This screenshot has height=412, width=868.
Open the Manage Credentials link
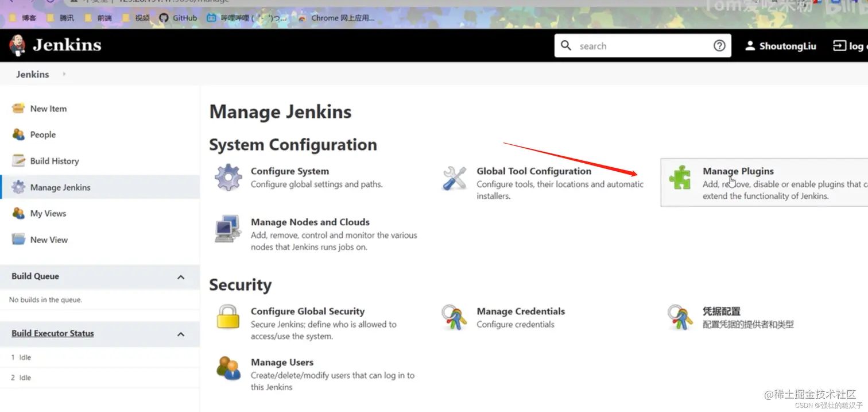(x=521, y=311)
